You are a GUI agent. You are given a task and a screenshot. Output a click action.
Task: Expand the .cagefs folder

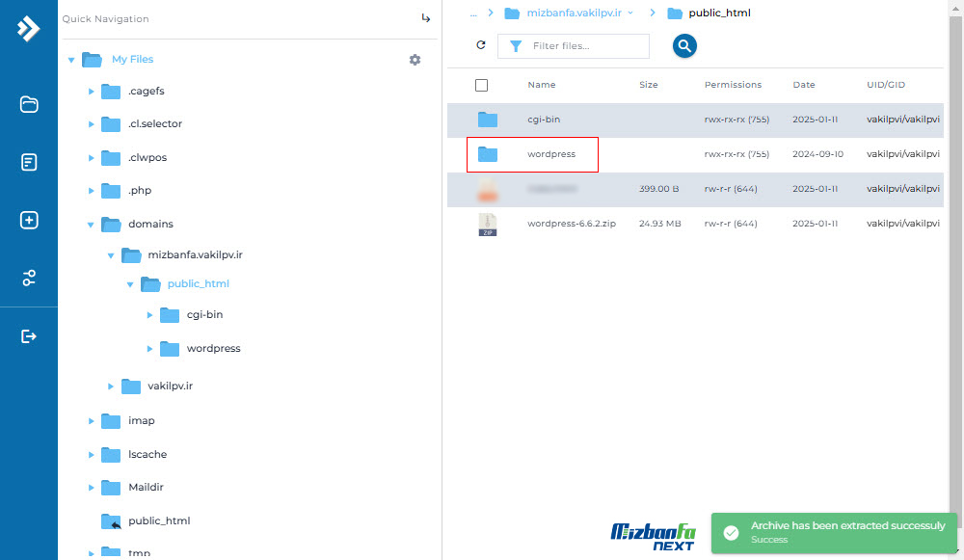[x=91, y=92]
